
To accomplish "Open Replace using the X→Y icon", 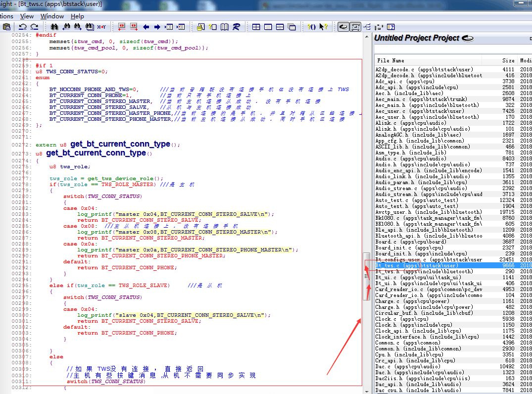I will click(101, 27).
